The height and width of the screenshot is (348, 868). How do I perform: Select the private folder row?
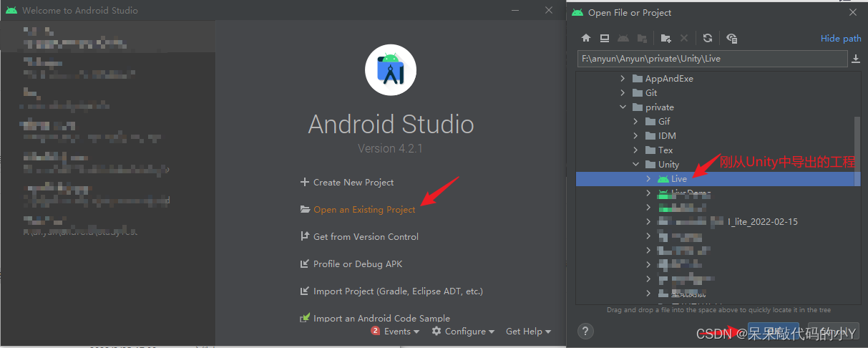coord(715,107)
